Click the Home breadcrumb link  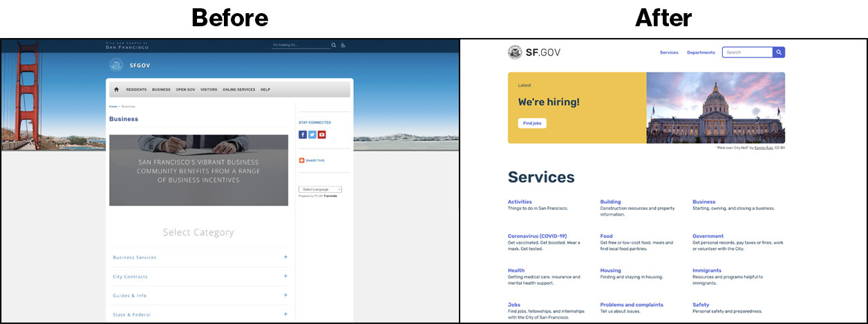point(113,106)
